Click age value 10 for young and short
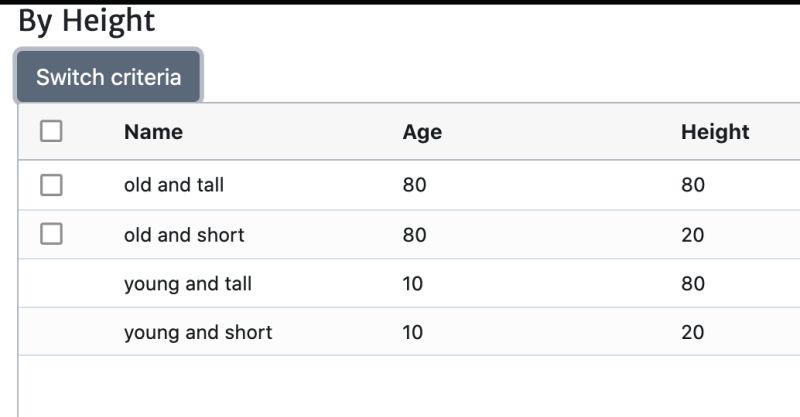 412,332
